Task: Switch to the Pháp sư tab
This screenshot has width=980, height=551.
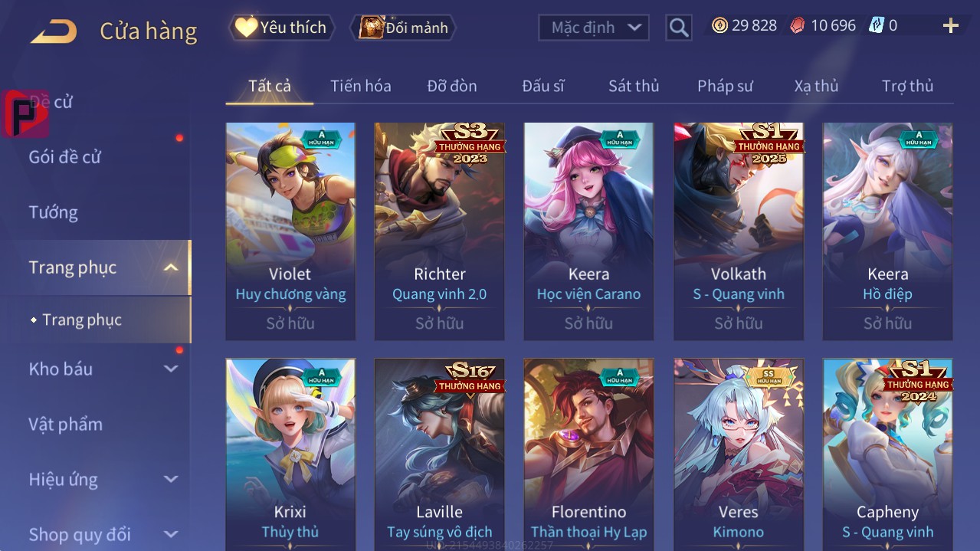Action: [x=725, y=86]
